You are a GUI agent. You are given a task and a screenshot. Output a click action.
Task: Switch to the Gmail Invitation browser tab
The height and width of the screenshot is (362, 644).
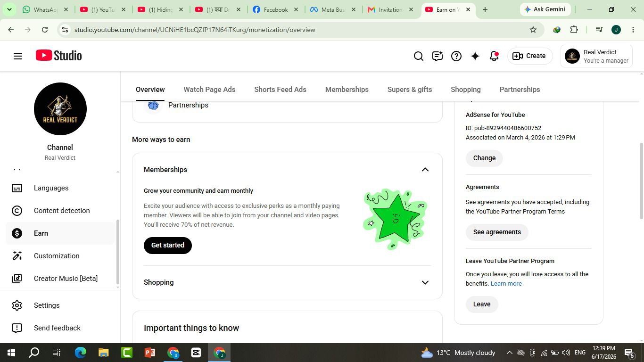[x=391, y=9]
